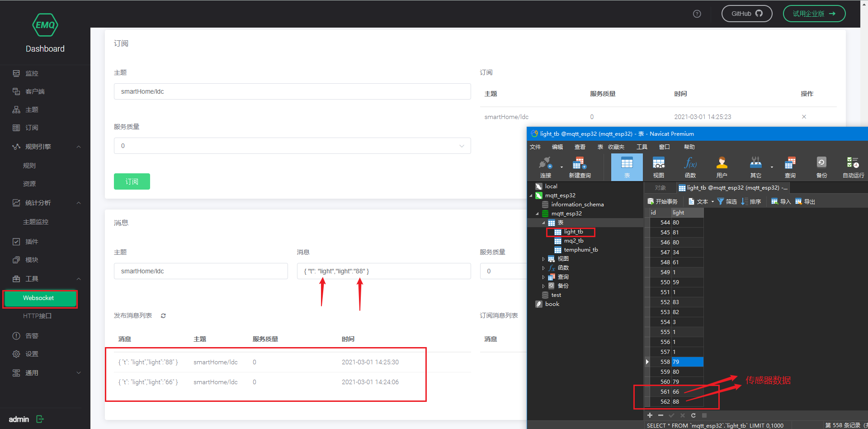
Task: Click the Navicat 备份 toolbar icon
Action: click(x=822, y=167)
